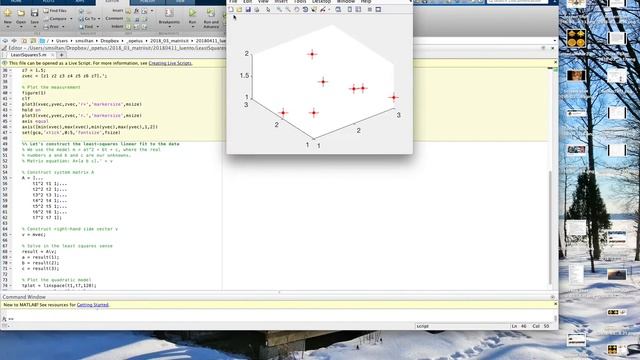Click the Open File icon in figure toolbar
Image resolution: width=640 pixels, height=360 pixels.
pos(239,9)
